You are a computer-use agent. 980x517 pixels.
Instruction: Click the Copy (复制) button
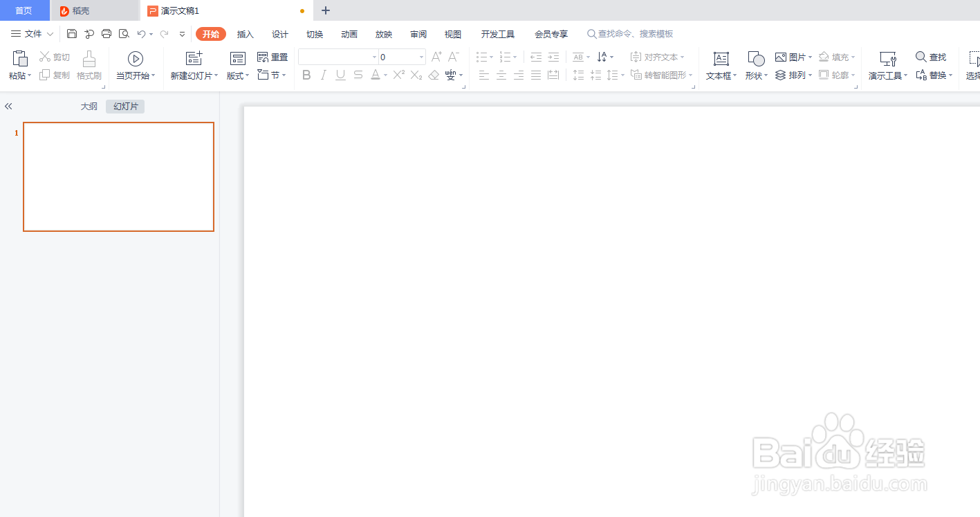(x=55, y=75)
